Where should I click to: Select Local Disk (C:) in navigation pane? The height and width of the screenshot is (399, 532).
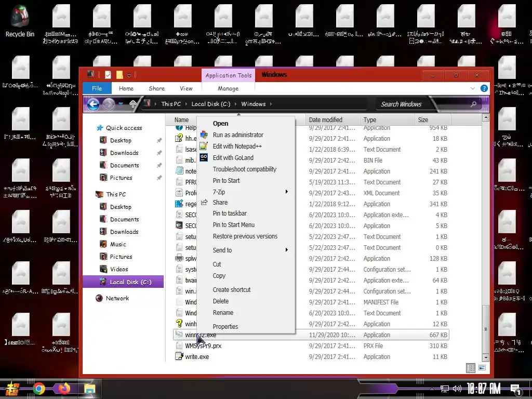[124, 282]
